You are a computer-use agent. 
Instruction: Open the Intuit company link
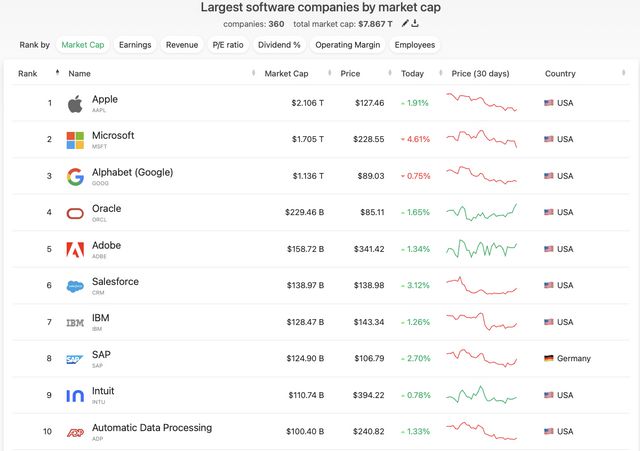[103, 391]
